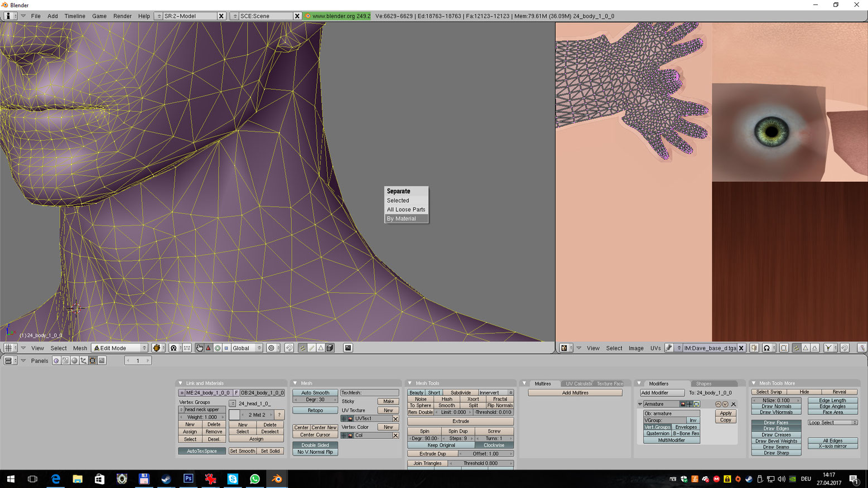Click the translate manipulator red triangle icon
868x488 pixels.
(208, 348)
